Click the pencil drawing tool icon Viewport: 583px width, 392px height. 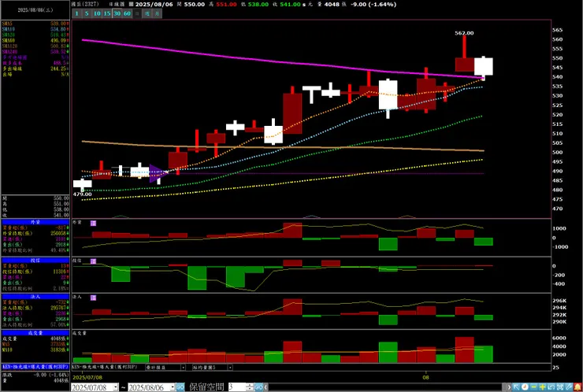point(569,387)
